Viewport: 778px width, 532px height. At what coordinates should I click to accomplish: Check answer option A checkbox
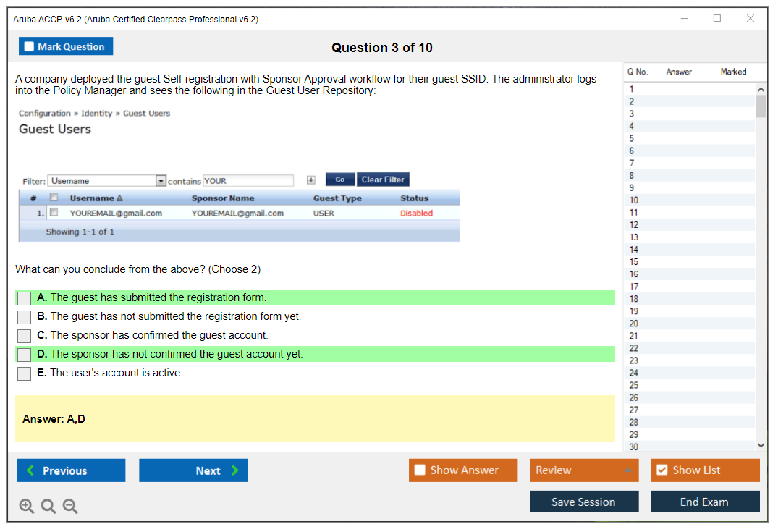tap(25, 298)
